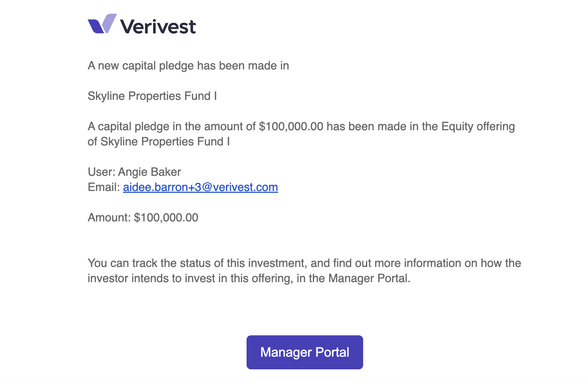Click the words 'Equity offering' in the paragraph
This screenshot has height=382, width=588.
tap(478, 126)
